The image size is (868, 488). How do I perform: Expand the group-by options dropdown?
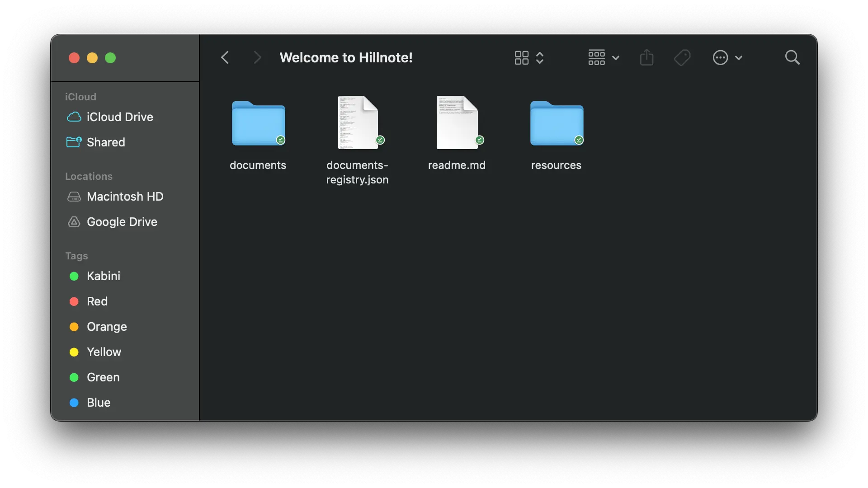(x=604, y=58)
